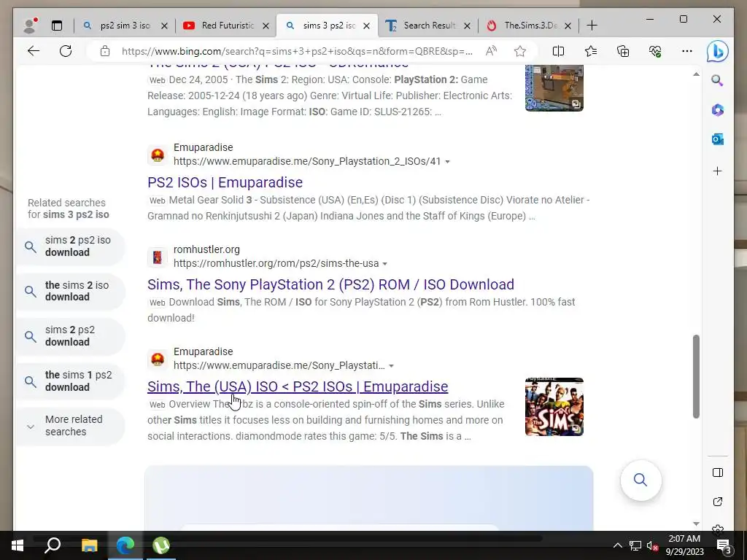Click scrollbar up arrow
The width and height of the screenshot is (747, 560).
[696, 74]
